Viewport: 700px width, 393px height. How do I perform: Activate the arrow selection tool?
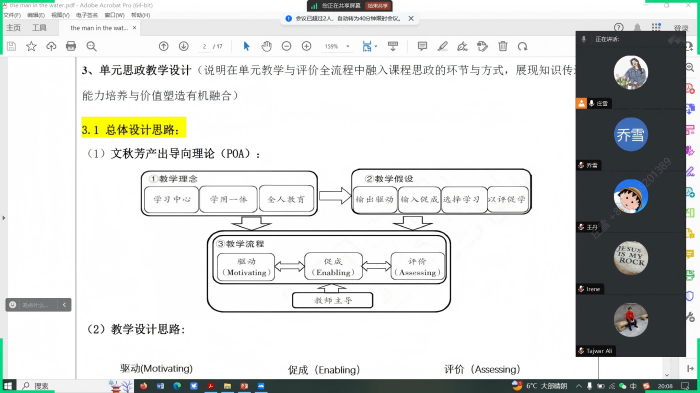click(246, 46)
